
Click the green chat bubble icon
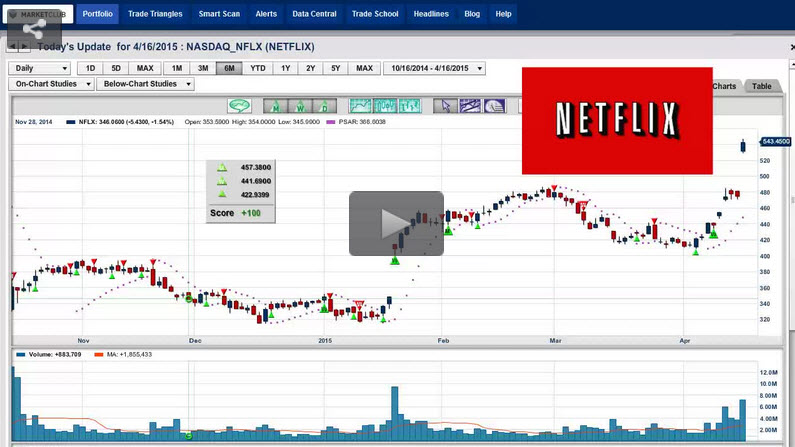tap(239, 106)
